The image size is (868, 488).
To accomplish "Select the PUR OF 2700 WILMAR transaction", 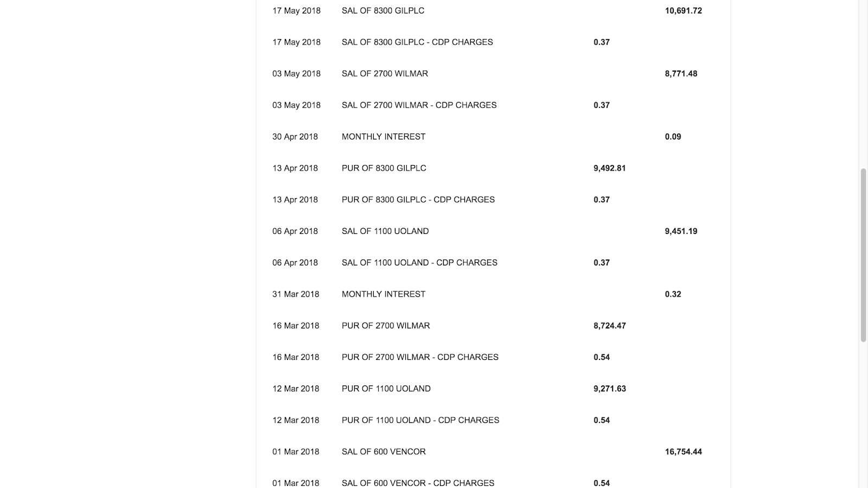I will point(493,326).
